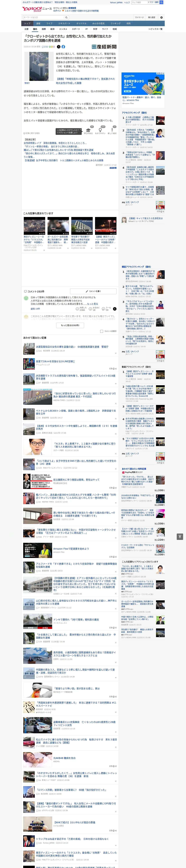Click マイページ link in header
This screenshot has height=868, width=186.
click(x=139, y=18)
